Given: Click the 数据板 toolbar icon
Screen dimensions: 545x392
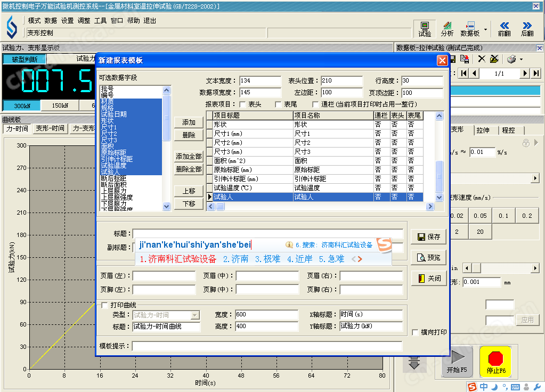Looking at the screenshot, I should point(470,29).
